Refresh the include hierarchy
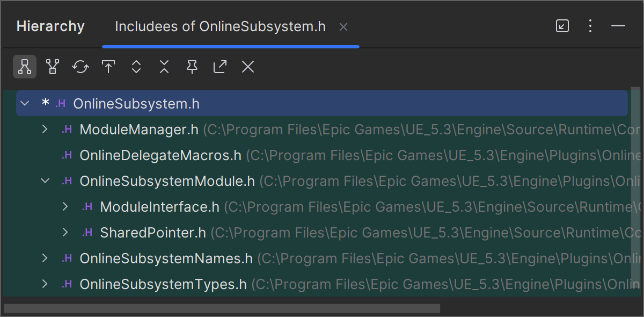 (80, 67)
